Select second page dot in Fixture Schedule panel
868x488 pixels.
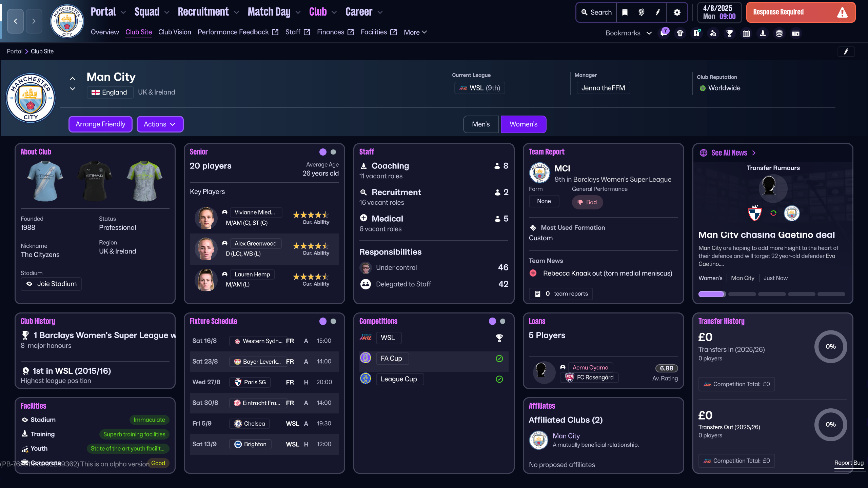click(333, 321)
